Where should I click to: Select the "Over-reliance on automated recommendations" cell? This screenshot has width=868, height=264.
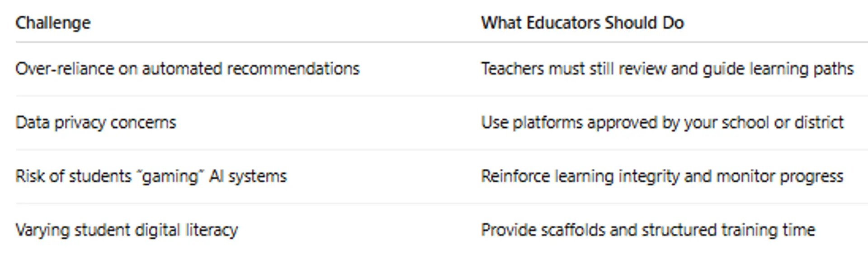click(x=187, y=69)
